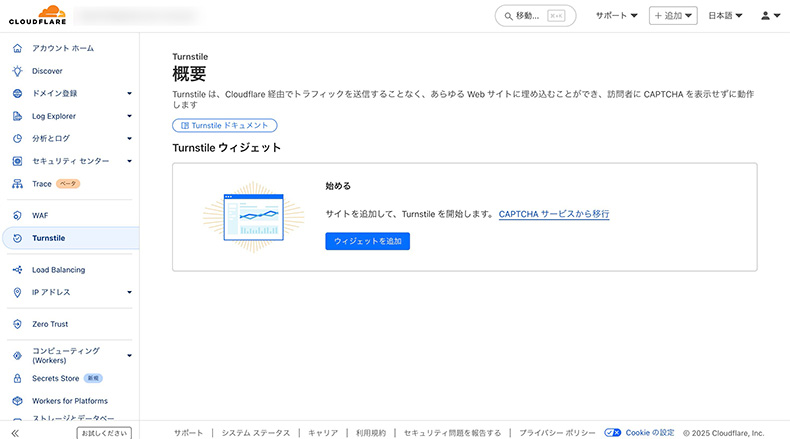Expand コンピューティング (Workers) submenu arrow
Viewport: 790px width, 439px height.
[129, 355]
